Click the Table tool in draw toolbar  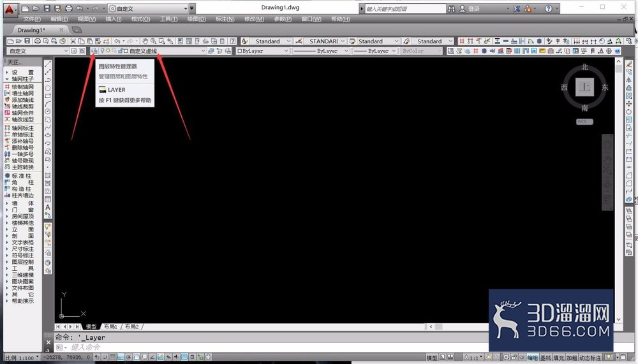(48, 200)
